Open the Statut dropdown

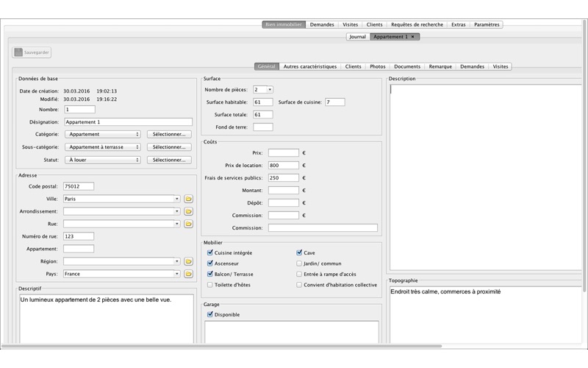click(103, 160)
